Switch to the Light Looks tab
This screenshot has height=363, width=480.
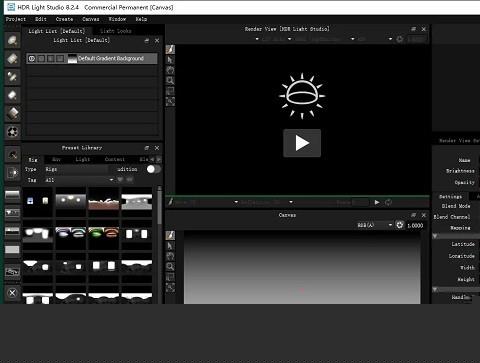pos(116,31)
